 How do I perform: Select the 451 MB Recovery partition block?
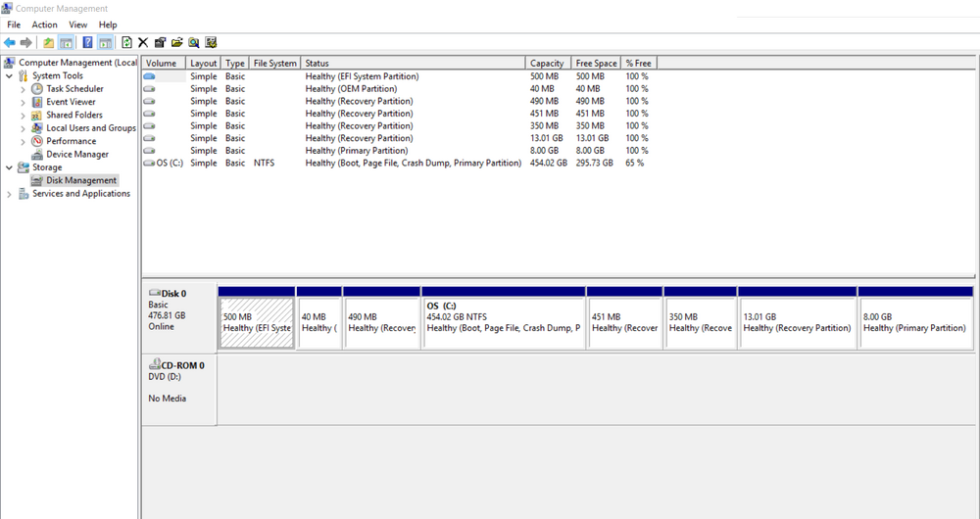click(x=624, y=322)
